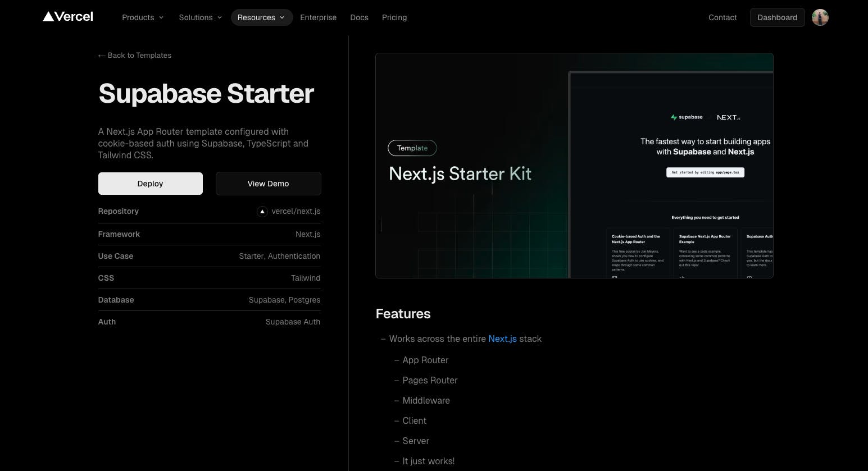The width and height of the screenshot is (868, 471).
Task: Click the Auth label
Action: tap(107, 322)
